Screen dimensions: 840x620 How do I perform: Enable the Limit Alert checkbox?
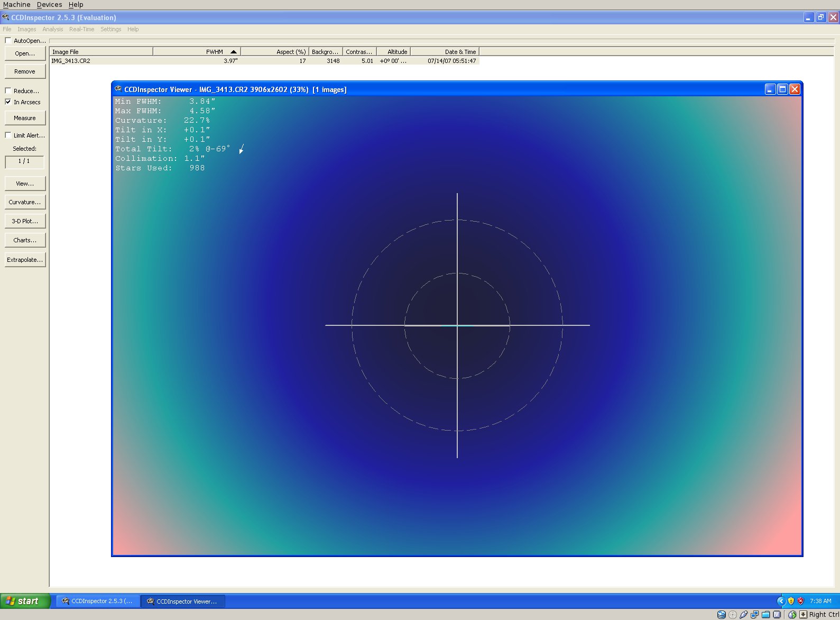(8, 135)
